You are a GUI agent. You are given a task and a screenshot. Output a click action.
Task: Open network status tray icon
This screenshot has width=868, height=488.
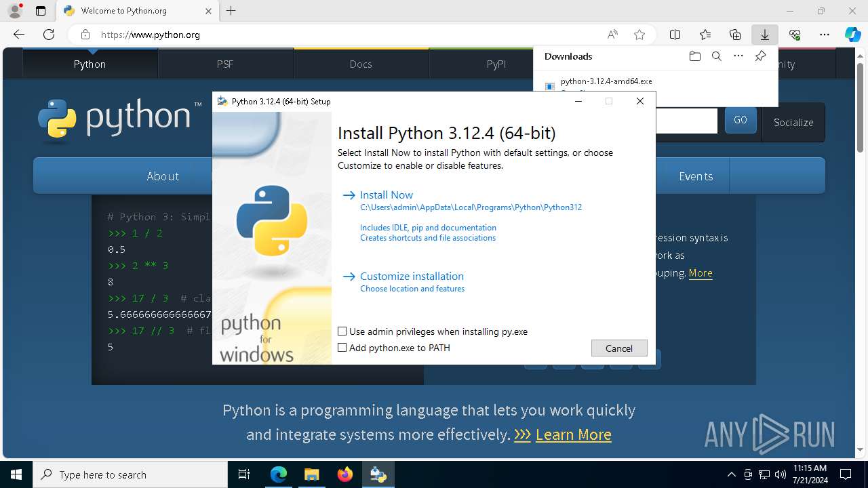[764, 474]
